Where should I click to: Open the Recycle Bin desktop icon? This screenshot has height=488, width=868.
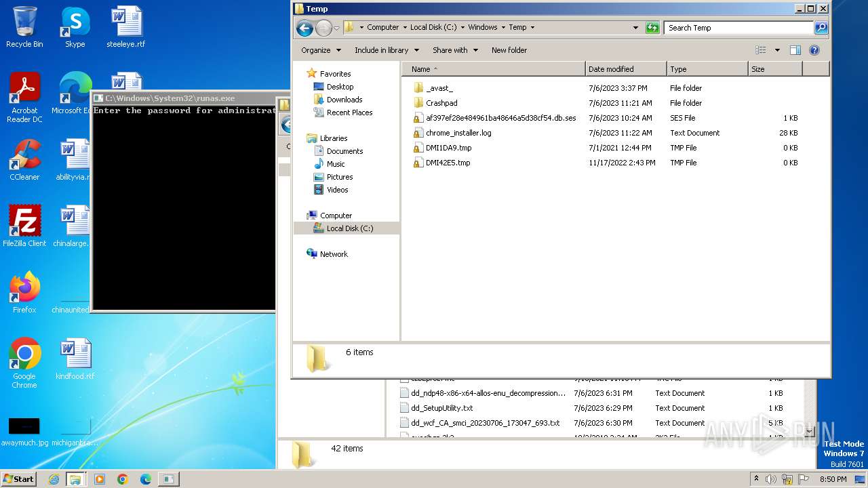(x=24, y=28)
